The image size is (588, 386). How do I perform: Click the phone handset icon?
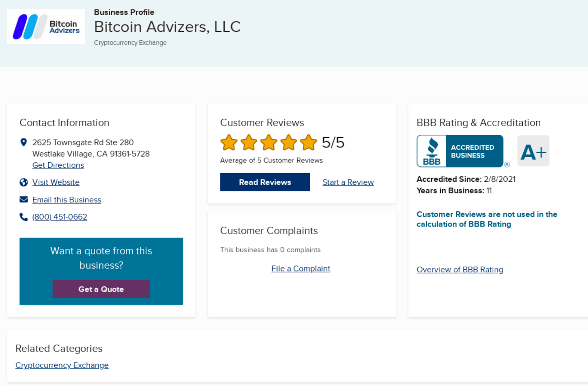coord(24,217)
